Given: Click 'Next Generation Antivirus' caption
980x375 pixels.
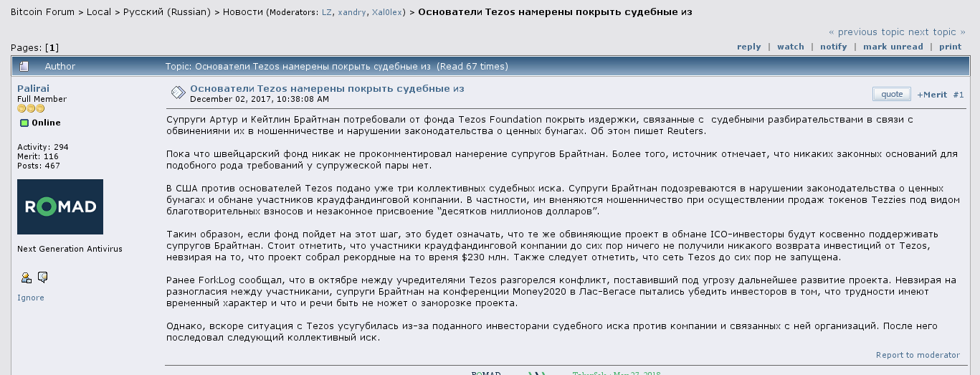Looking at the screenshot, I should tap(70, 249).
